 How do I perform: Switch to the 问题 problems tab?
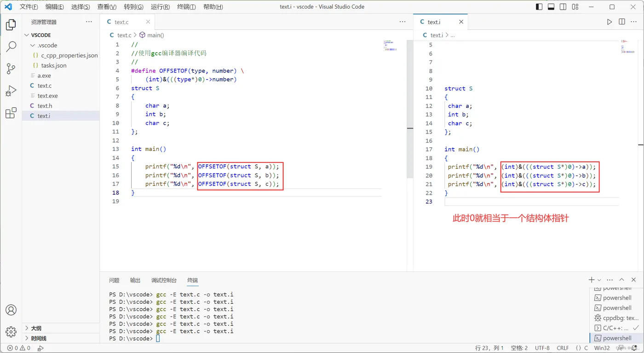[114, 280]
